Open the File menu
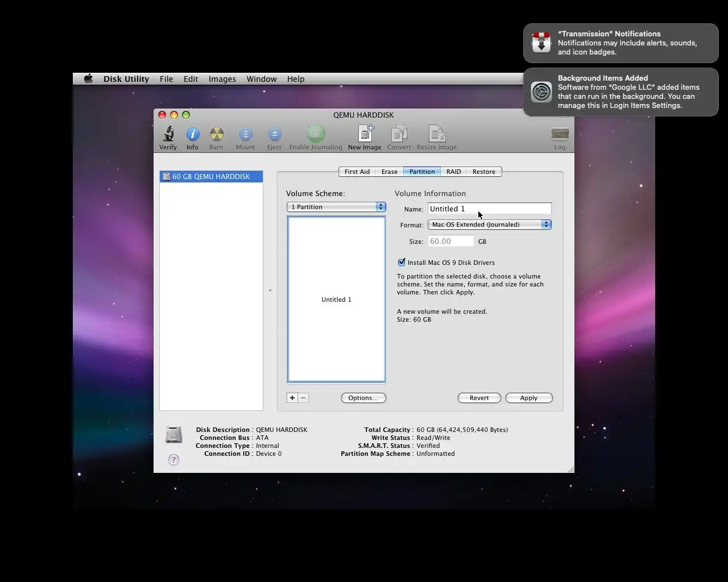This screenshot has height=582, width=728. (x=167, y=79)
